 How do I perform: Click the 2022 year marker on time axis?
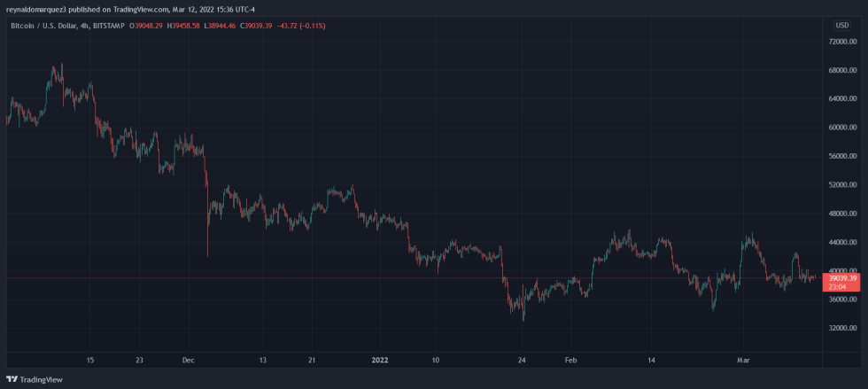pyautogui.click(x=380, y=361)
